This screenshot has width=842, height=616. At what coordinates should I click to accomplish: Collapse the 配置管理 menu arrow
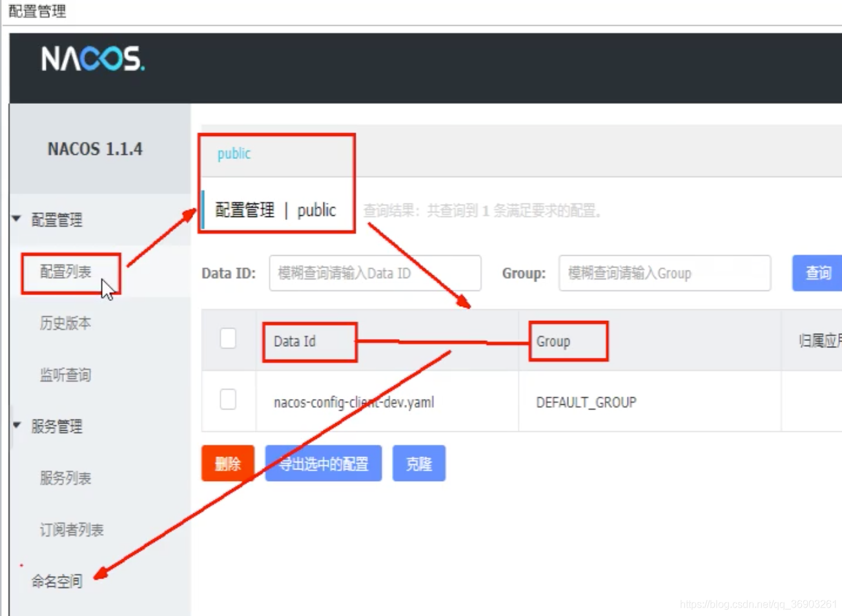pos(17,219)
